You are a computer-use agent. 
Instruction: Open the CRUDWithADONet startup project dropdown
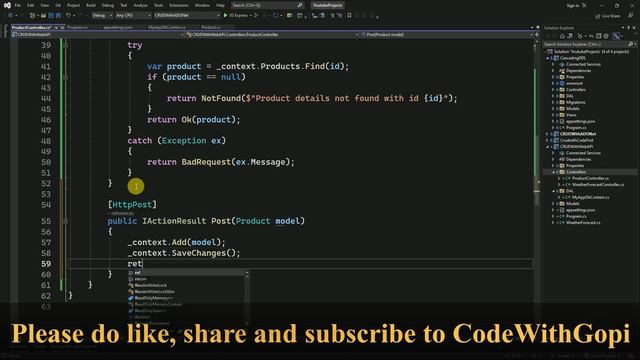coord(187,16)
